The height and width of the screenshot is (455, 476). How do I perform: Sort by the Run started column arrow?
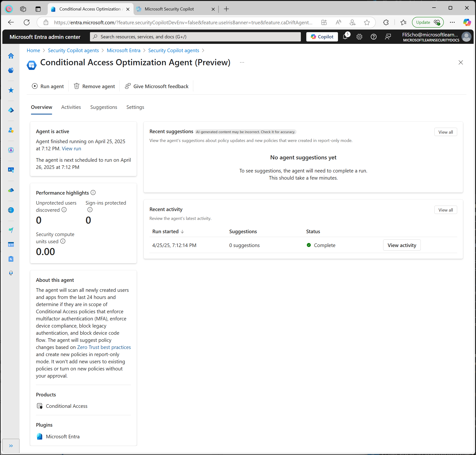pos(183,232)
